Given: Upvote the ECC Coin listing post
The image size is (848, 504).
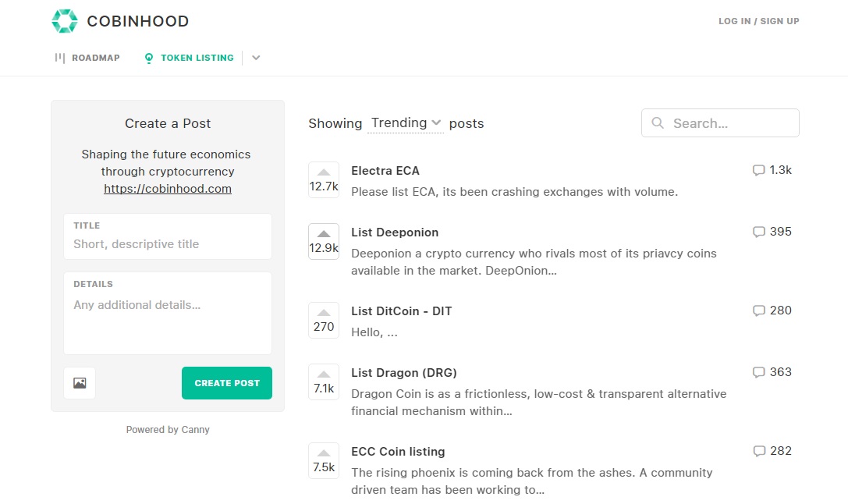Looking at the screenshot, I should pyautogui.click(x=324, y=461).
